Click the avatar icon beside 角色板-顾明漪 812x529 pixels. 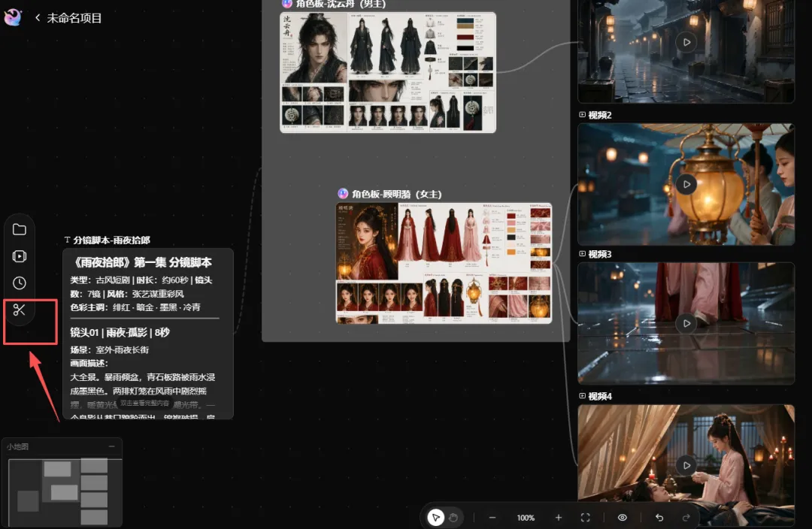pos(343,194)
